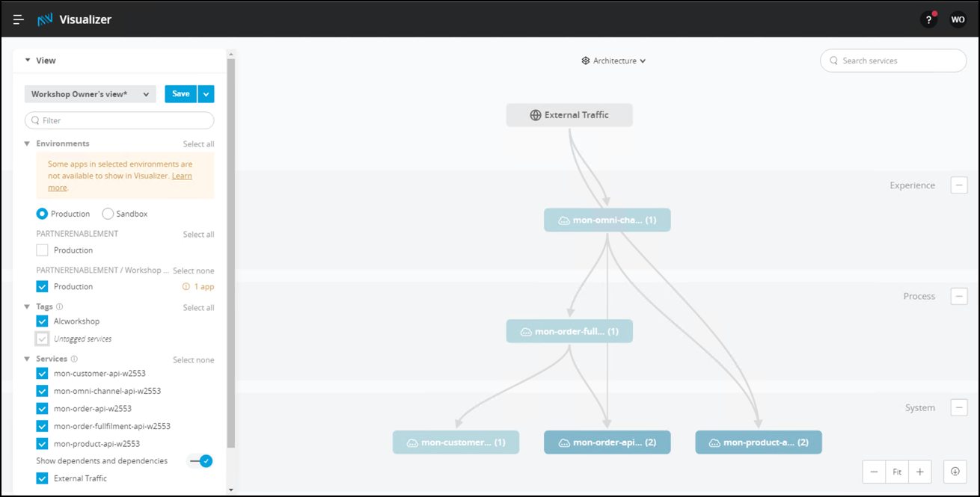
Task: Select the mon-order-full... (1) node
Action: [569, 331]
